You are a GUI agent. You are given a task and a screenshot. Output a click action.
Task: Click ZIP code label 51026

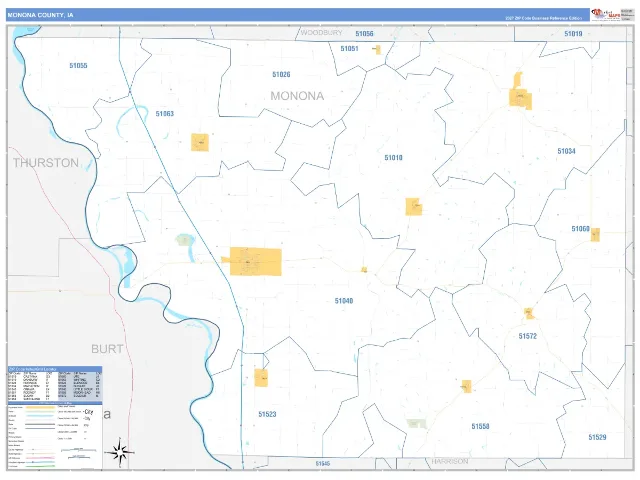[x=281, y=74]
